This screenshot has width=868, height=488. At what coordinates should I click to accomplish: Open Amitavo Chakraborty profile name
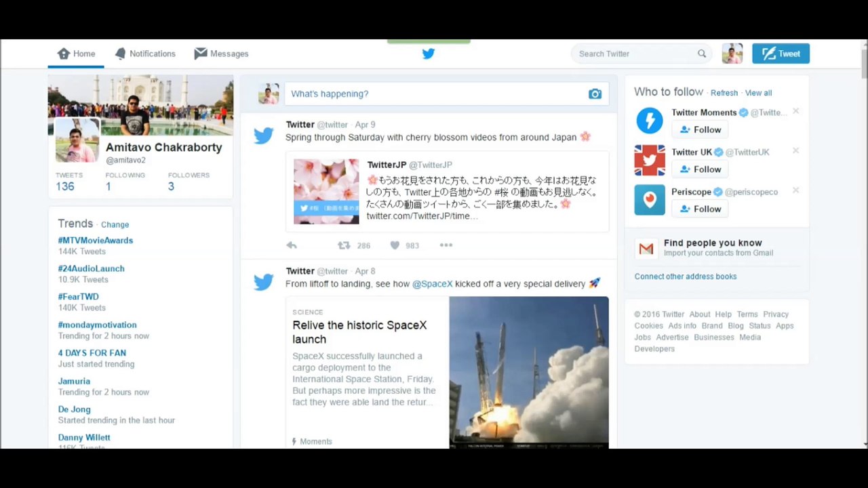pos(163,147)
